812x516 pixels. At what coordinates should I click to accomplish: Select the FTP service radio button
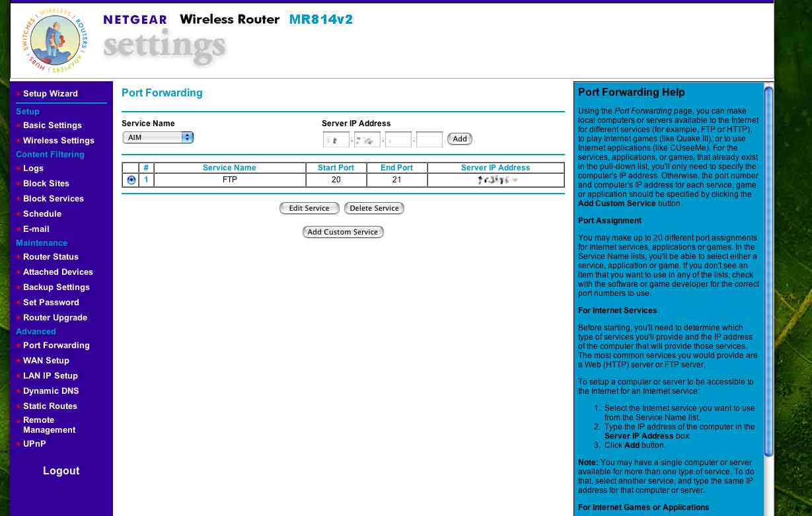point(131,180)
